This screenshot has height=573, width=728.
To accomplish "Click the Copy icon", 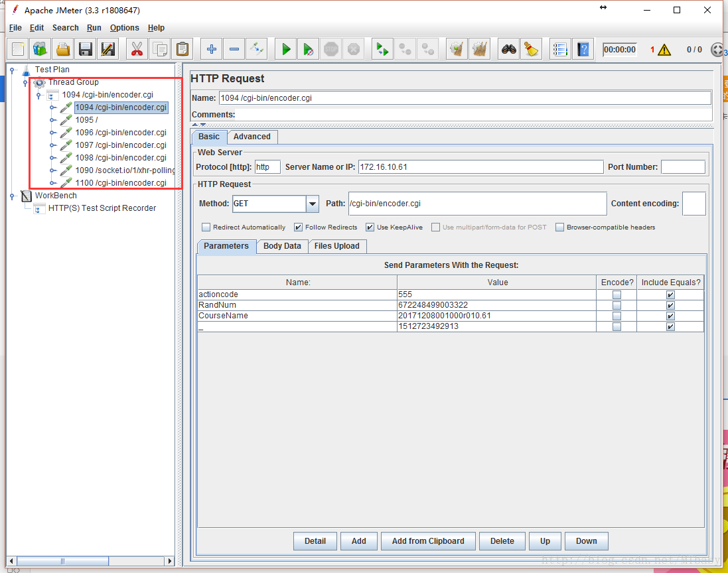I will coord(160,49).
